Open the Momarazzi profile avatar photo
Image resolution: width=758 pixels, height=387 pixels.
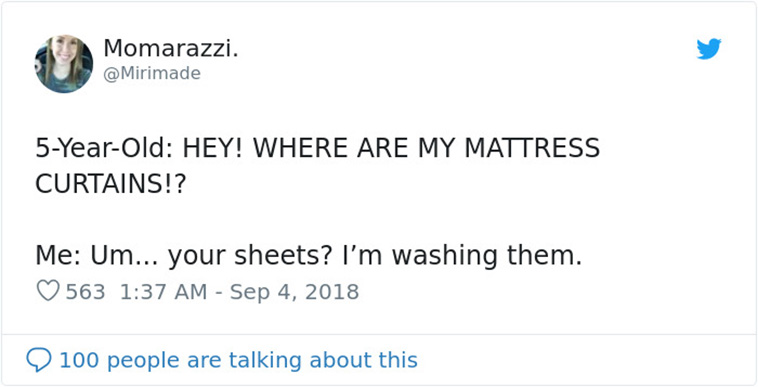coord(64,64)
